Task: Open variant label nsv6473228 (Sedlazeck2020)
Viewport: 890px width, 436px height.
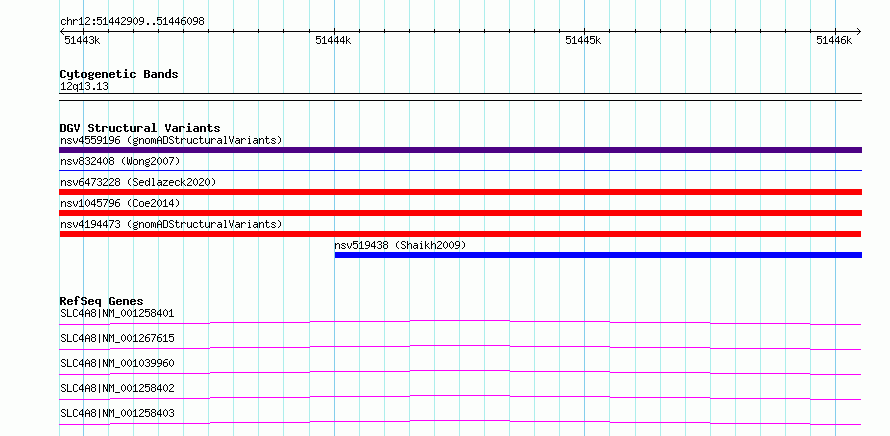Action: (x=138, y=182)
